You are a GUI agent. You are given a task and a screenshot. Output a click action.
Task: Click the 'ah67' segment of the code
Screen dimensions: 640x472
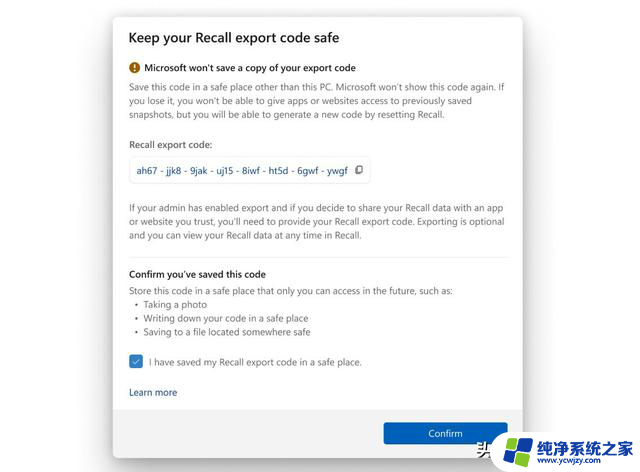[147, 171]
